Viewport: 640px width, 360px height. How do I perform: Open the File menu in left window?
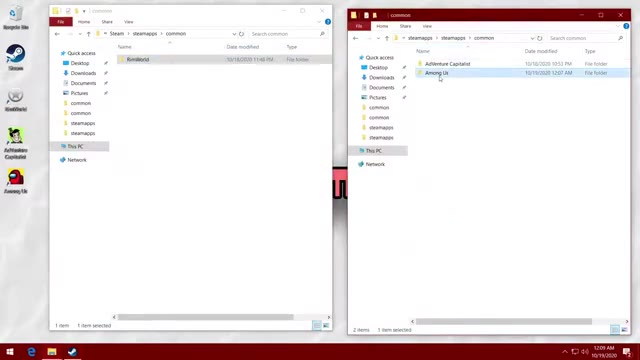click(x=61, y=22)
